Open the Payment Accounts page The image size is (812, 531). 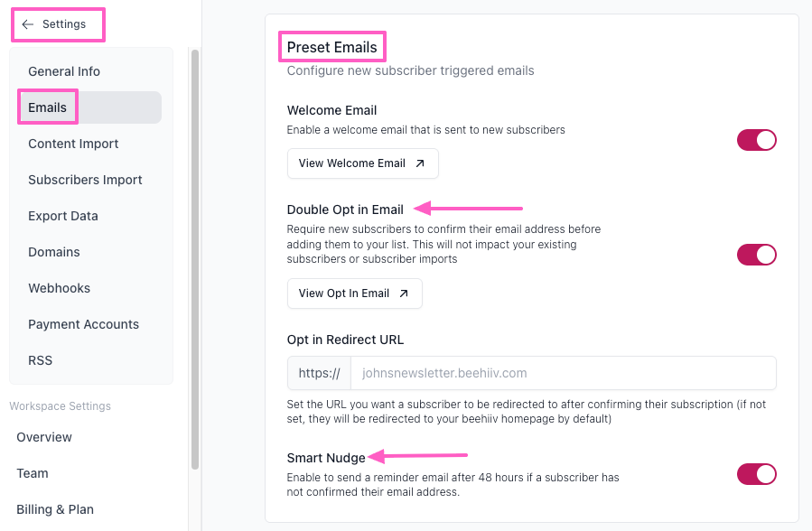(x=83, y=324)
